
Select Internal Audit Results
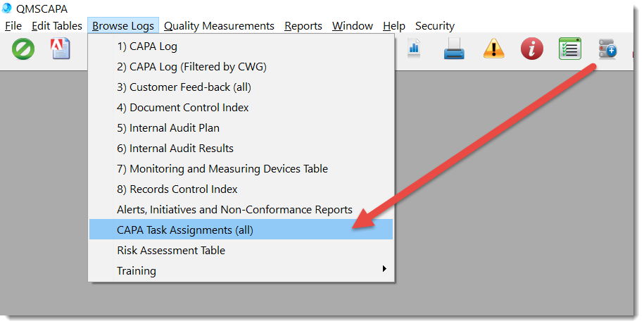click(175, 149)
